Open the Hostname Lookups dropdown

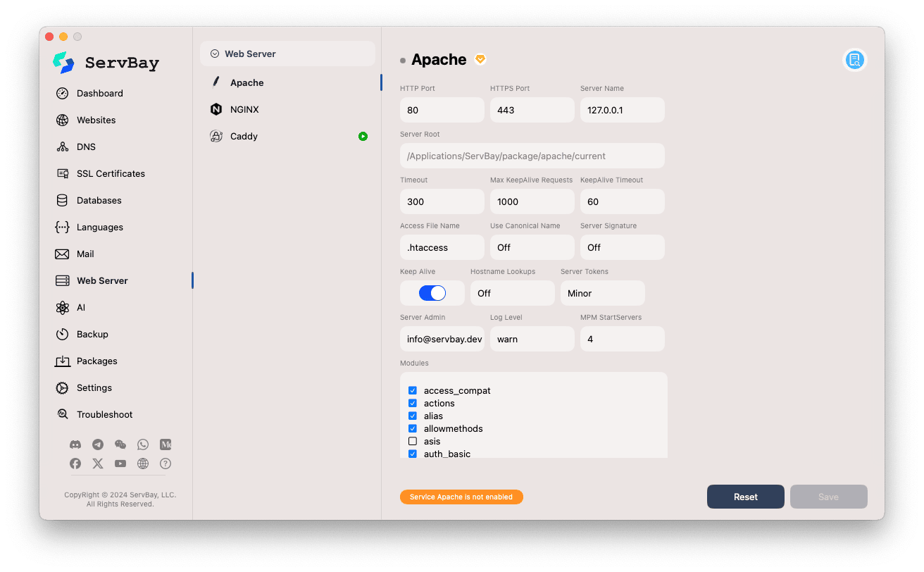point(513,292)
